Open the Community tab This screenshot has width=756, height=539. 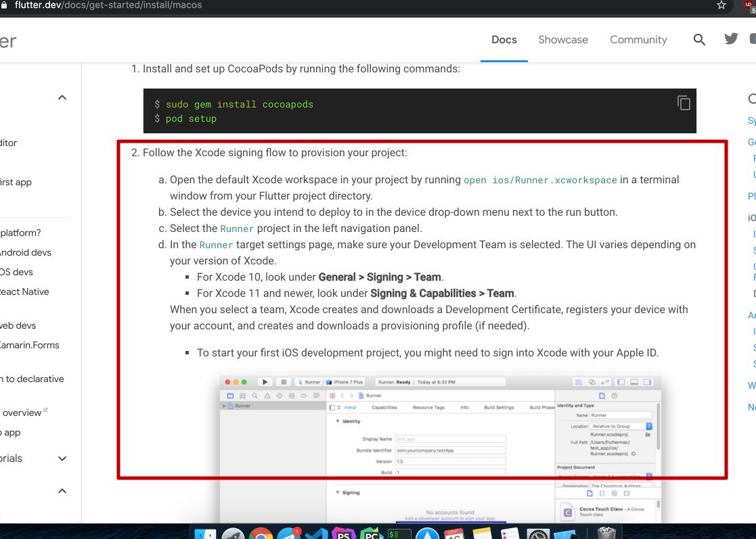[638, 39]
